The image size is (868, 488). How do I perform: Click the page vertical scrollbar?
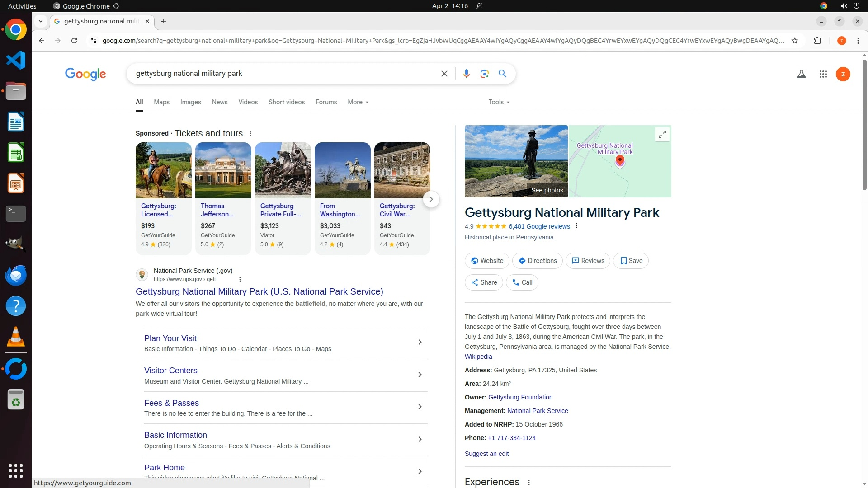click(864, 124)
